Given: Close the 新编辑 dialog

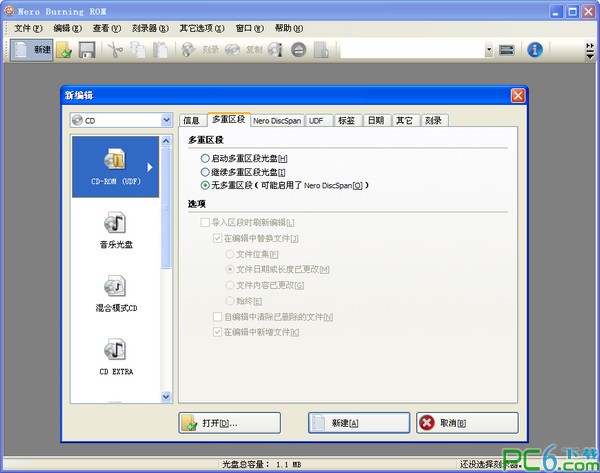Looking at the screenshot, I should tap(518, 96).
